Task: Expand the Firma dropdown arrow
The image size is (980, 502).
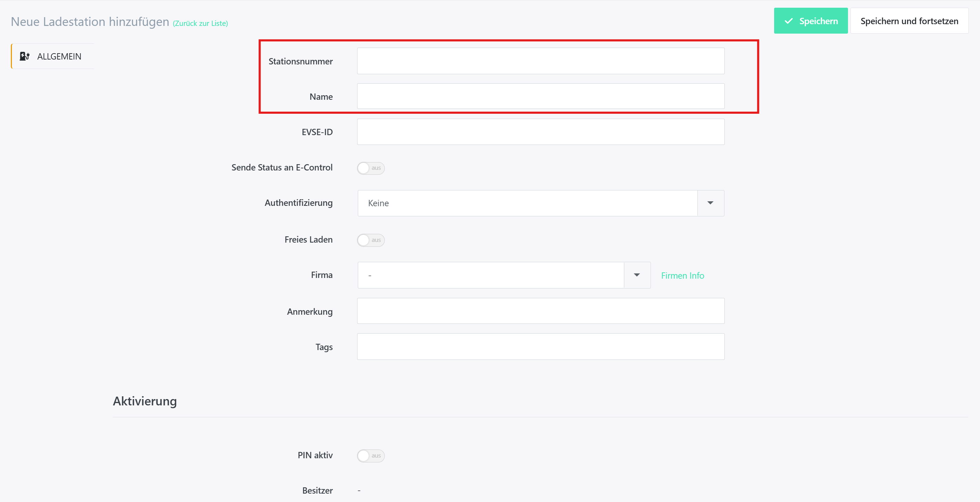Action: 637,275
